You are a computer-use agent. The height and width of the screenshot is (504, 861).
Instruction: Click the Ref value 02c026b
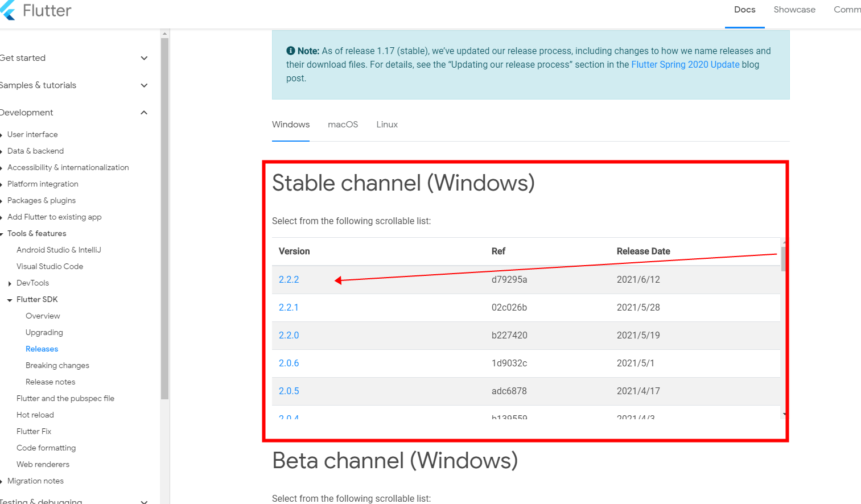(x=509, y=308)
